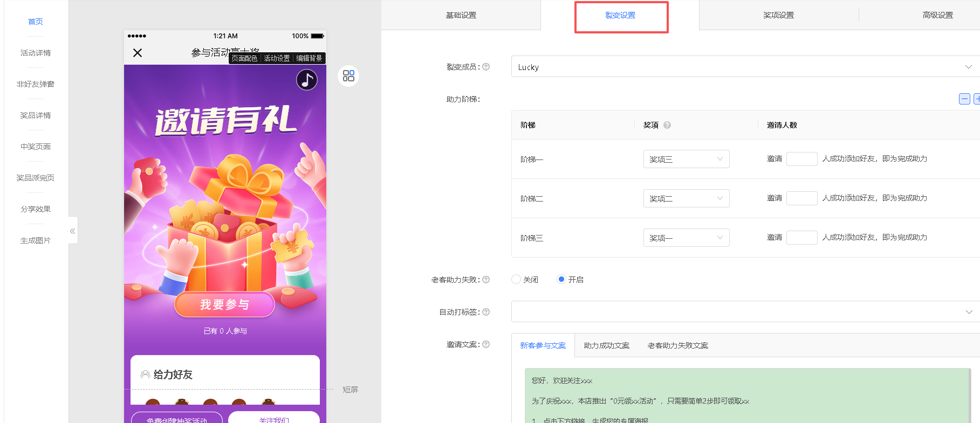Switch to the 奖项设置 tab
This screenshot has width=980, height=423.
click(778, 15)
